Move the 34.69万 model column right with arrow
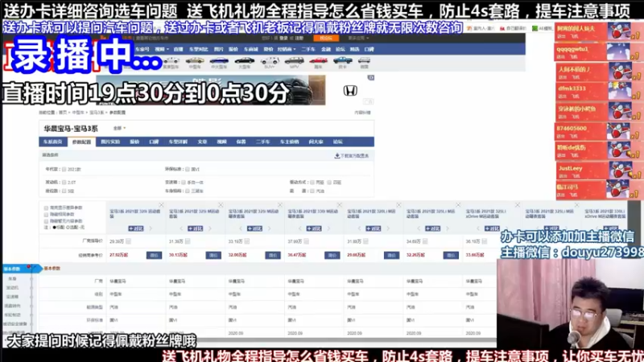 click(448, 228)
